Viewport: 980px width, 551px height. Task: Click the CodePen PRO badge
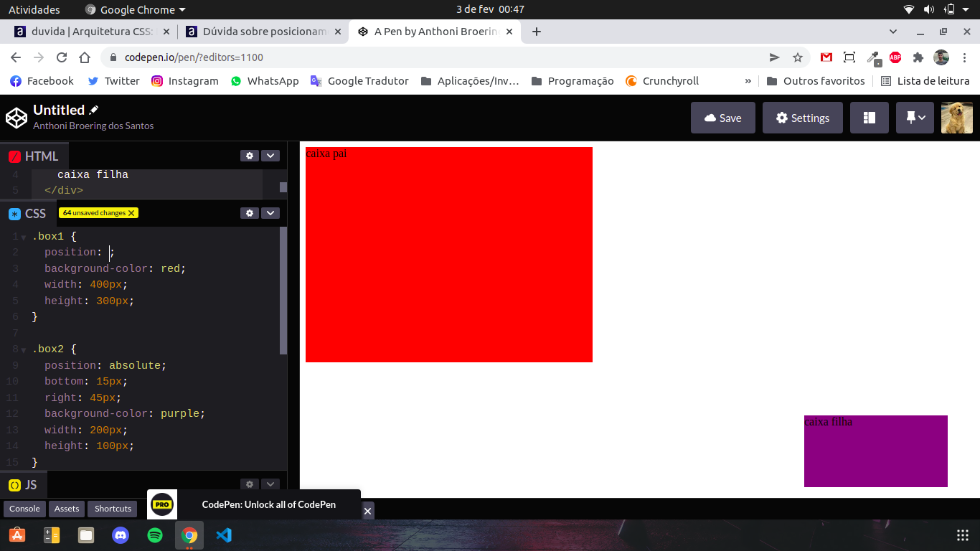click(162, 504)
